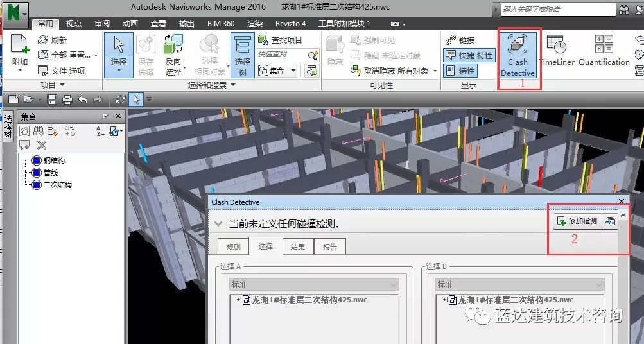Viewport: 644px width, 344px height.
Task: Switch to the 视点 ribbon tab
Action: [74, 24]
